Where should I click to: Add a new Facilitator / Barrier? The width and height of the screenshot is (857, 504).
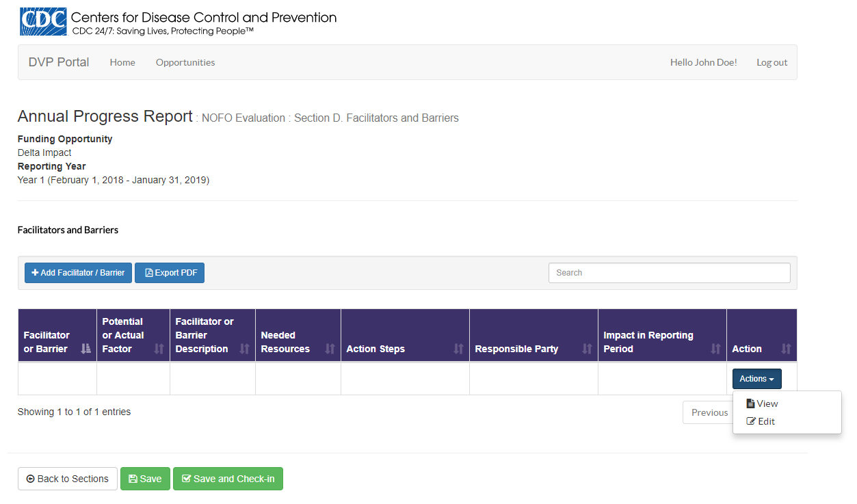[x=78, y=273]
